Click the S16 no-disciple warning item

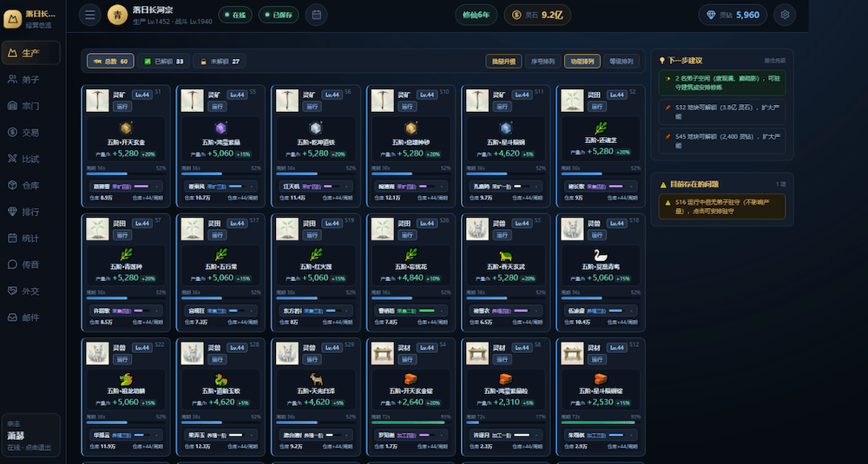pos(722,206)
